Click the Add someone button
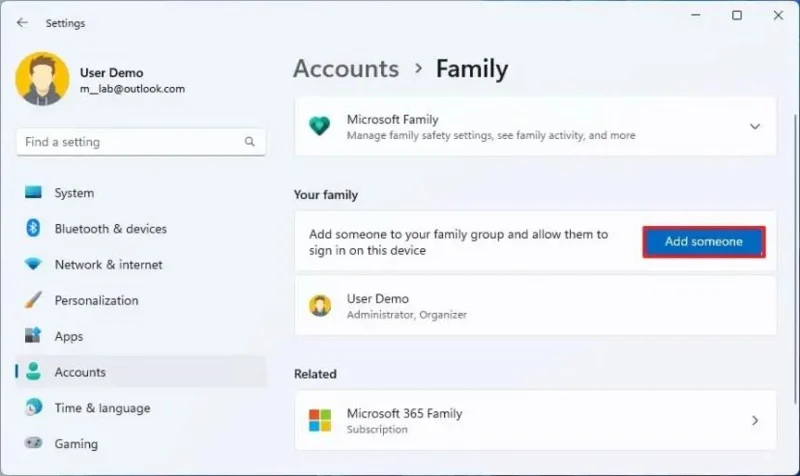This screenshot has height=476, width=800. point(704,242)
